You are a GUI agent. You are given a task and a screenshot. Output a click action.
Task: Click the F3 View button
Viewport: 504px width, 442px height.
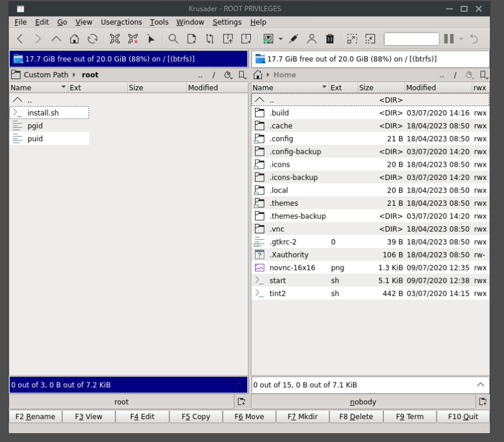tap(89, 417)
